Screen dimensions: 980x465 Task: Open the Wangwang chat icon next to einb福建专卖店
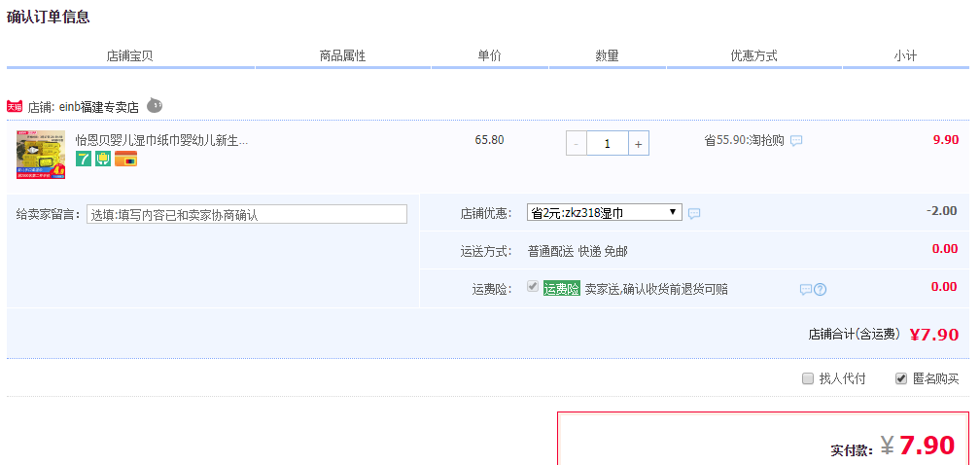(x=155, y=106)
